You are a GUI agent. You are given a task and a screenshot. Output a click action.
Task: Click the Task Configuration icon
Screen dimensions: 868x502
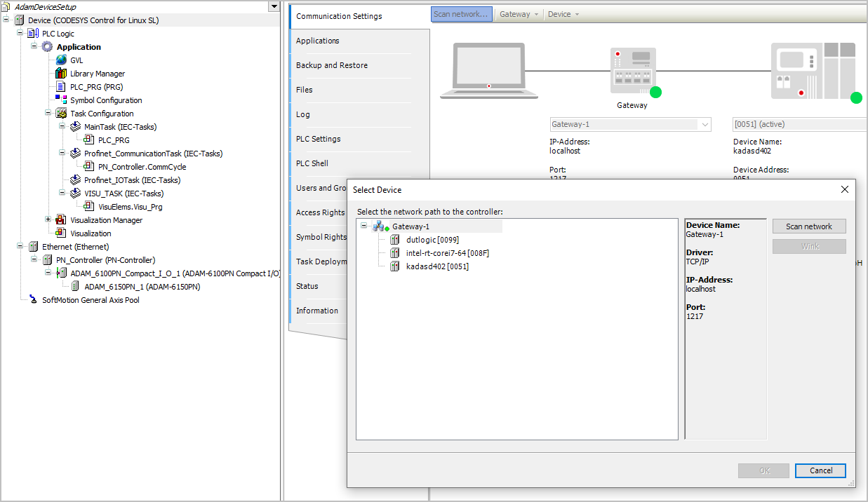61,114
